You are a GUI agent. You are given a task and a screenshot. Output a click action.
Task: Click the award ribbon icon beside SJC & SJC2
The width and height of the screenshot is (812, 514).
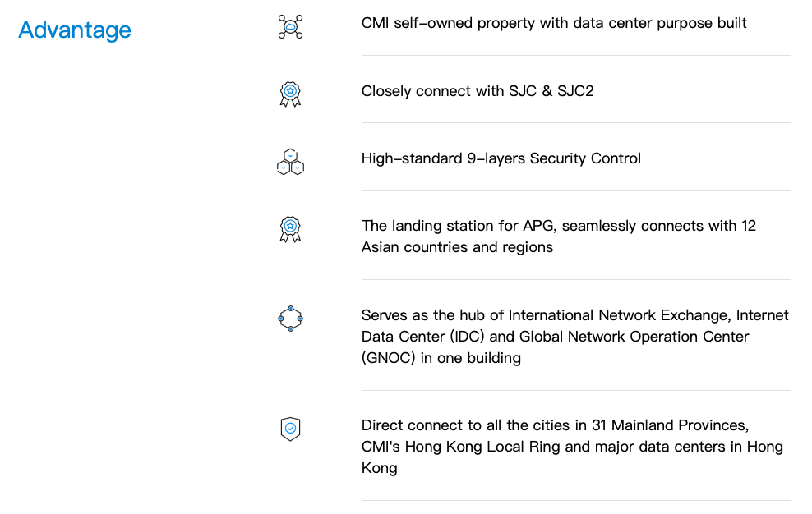[x=290, y=94]
